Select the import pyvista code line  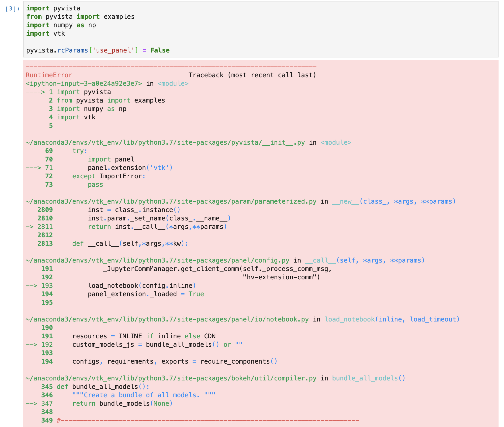pos(53,8)
